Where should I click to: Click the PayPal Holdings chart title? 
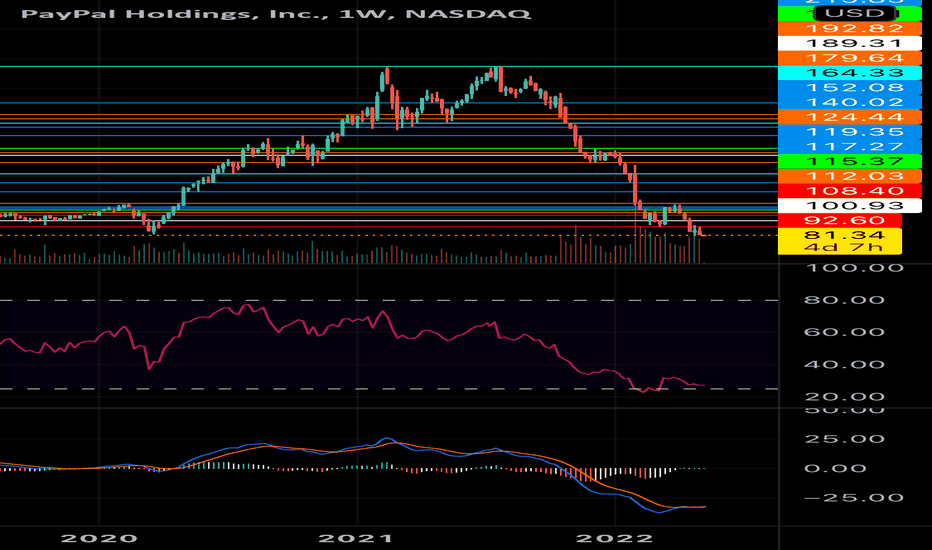275,14
